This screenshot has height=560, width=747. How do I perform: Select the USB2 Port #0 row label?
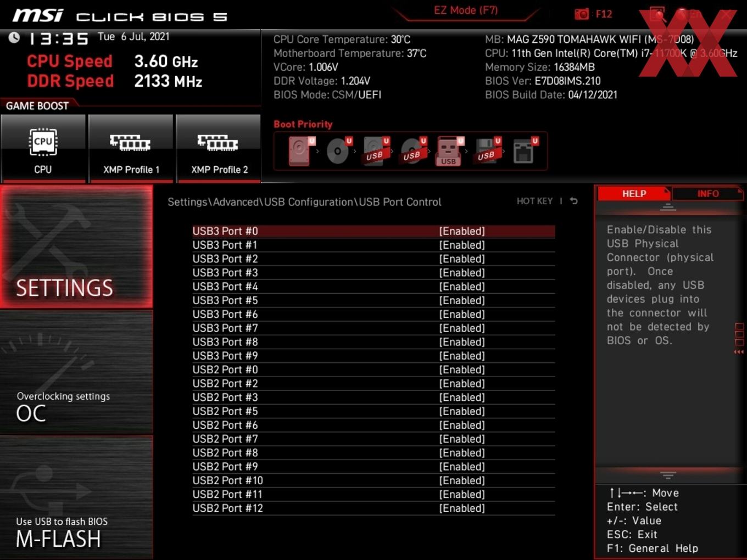point(225,369)
